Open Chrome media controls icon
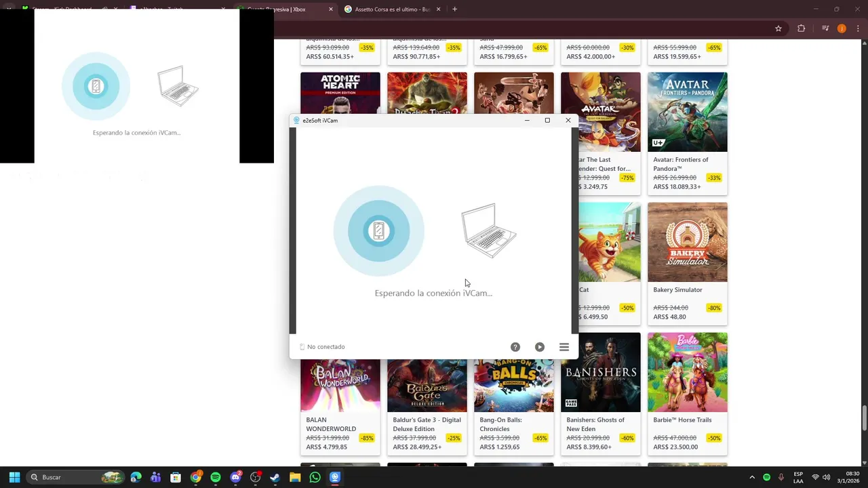The width and height of the screenshot is (868, 488). pyautogui.click(x=825, y=28)
